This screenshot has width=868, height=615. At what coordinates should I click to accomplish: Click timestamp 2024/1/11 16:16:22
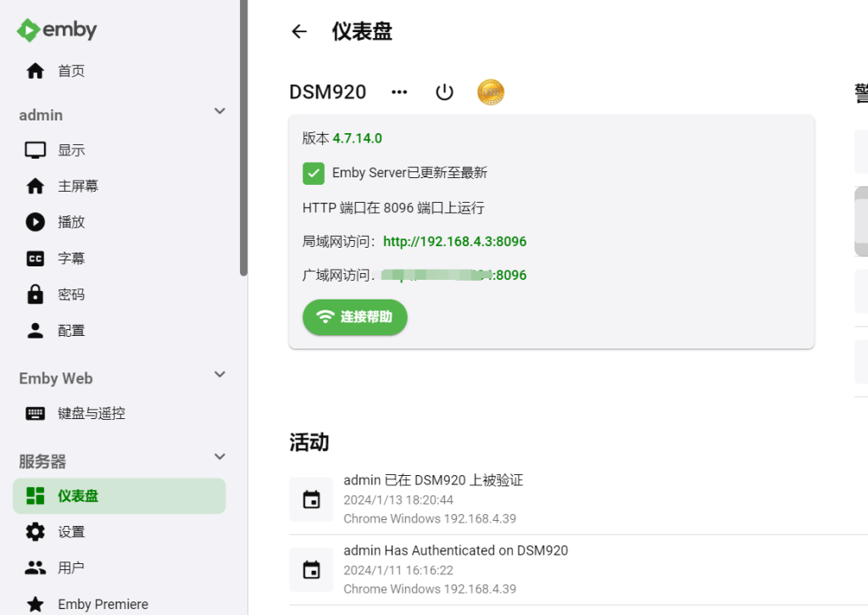point(398,571)
